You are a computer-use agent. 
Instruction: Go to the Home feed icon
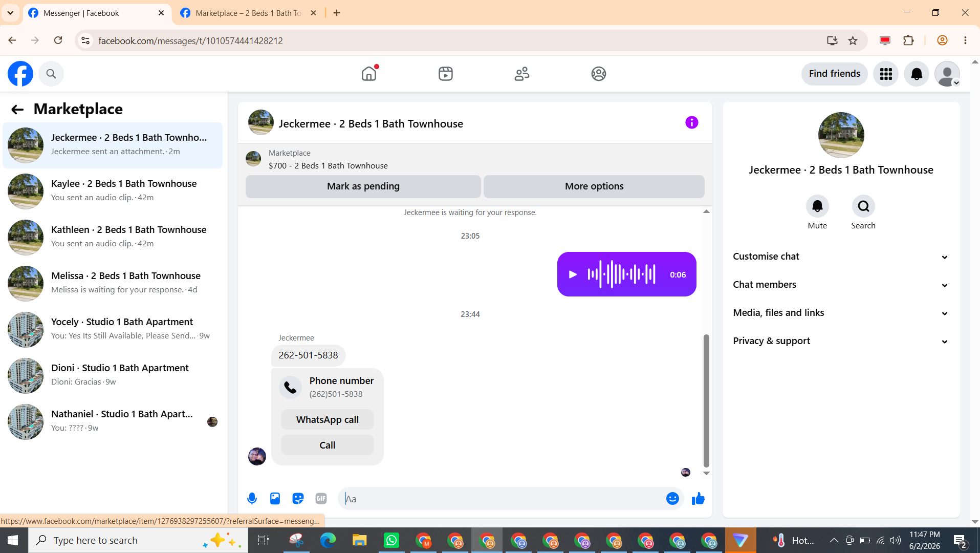coord(368,74)
